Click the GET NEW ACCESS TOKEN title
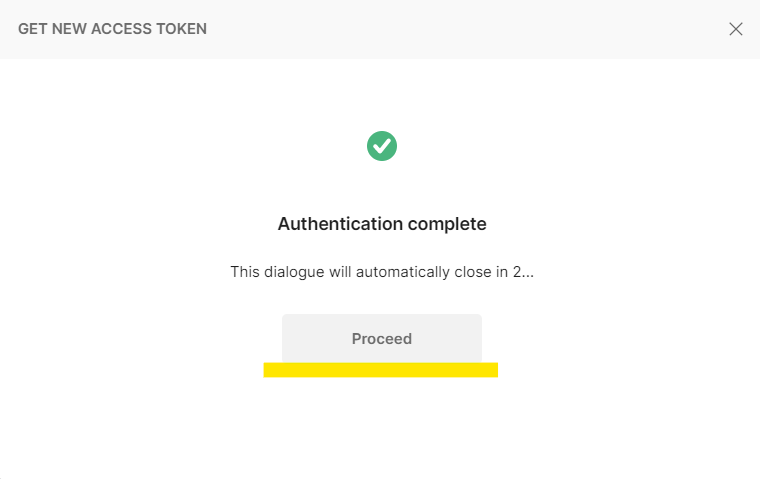 (112, 29)
